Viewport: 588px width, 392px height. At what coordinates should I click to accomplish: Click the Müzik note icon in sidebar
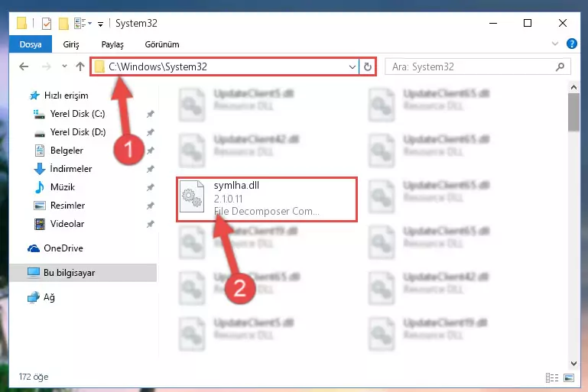39,187
